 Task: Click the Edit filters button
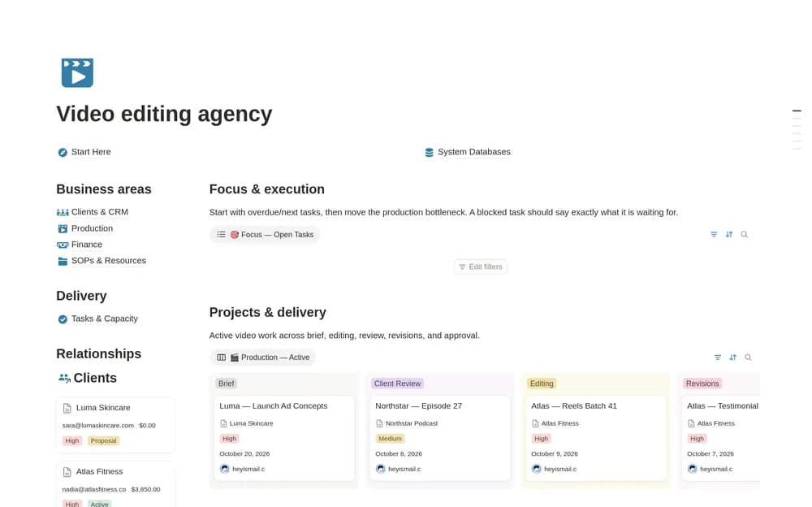[x=481, y=267]
